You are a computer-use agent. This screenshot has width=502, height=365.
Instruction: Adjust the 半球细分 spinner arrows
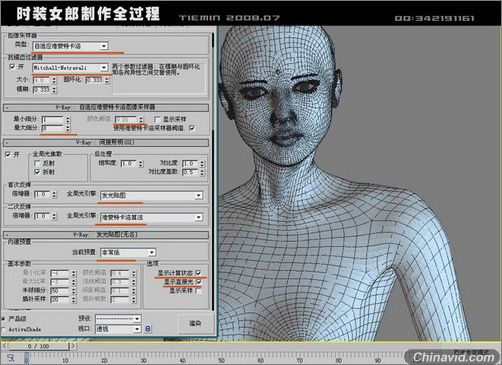coord(74,291)
